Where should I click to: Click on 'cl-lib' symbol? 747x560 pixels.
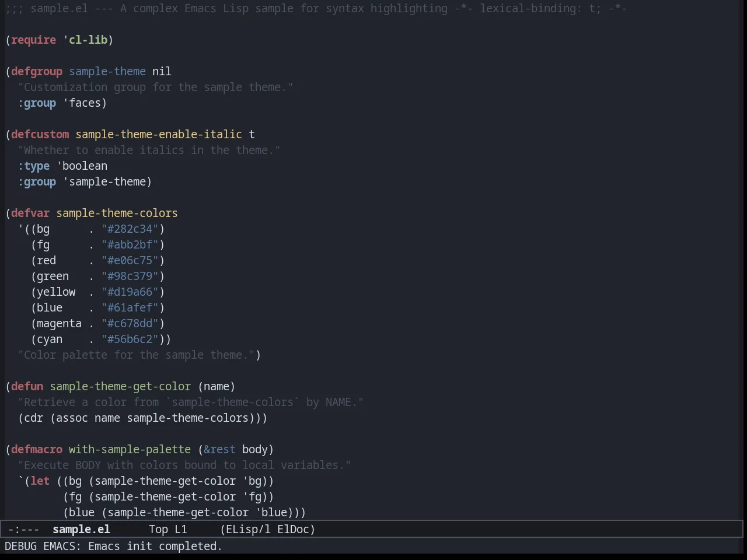(88, 40)
